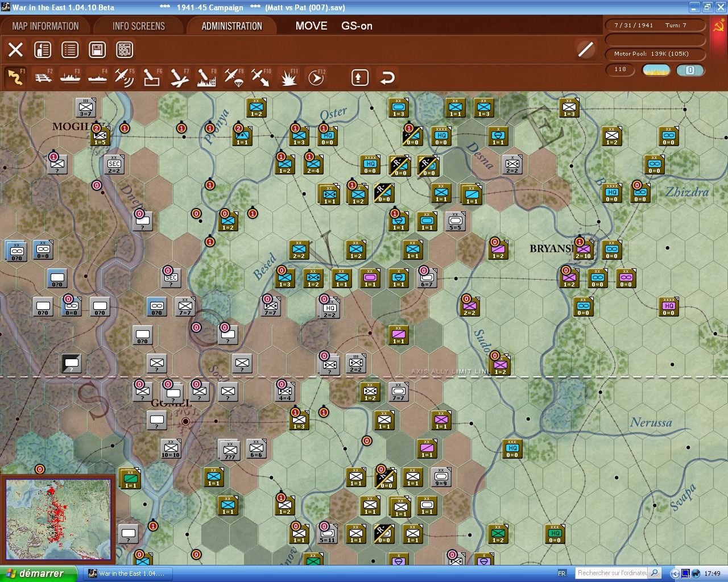
Task: Click the F11 explosion battle icon
Action: pyautogui.click(x=289, y=77)
